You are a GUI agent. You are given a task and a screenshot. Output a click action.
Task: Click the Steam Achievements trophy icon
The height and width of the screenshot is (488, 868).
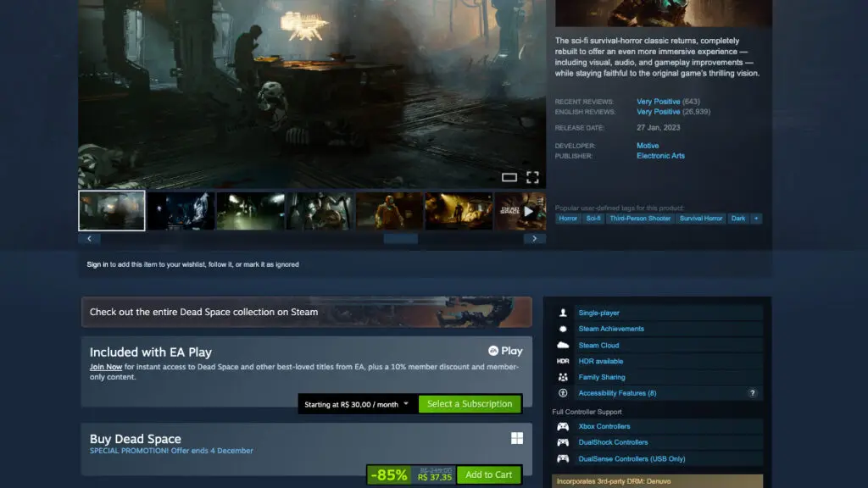(561, 329)
